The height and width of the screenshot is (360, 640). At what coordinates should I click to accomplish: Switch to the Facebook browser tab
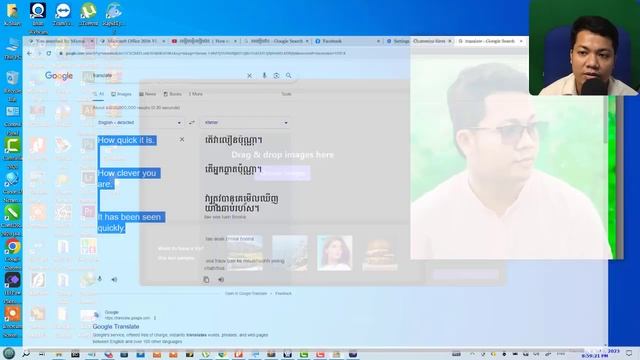[x=347, y=41]
